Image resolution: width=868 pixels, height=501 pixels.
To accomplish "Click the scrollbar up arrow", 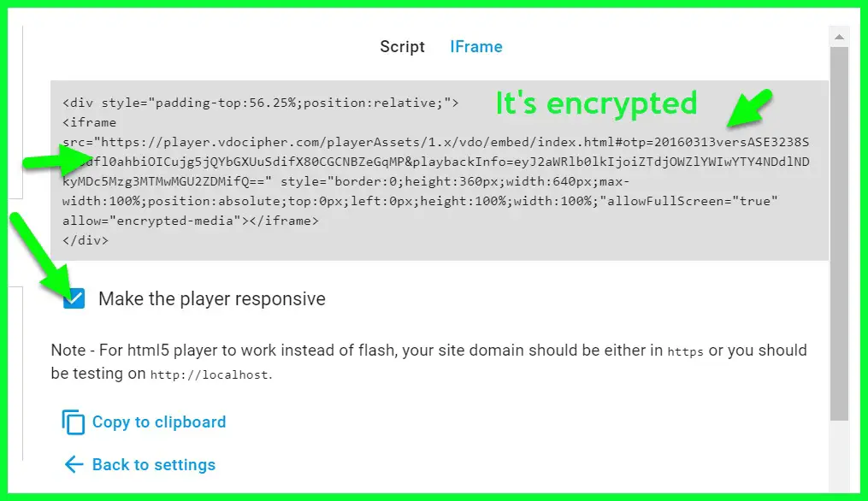I will (x=839, y=37).
